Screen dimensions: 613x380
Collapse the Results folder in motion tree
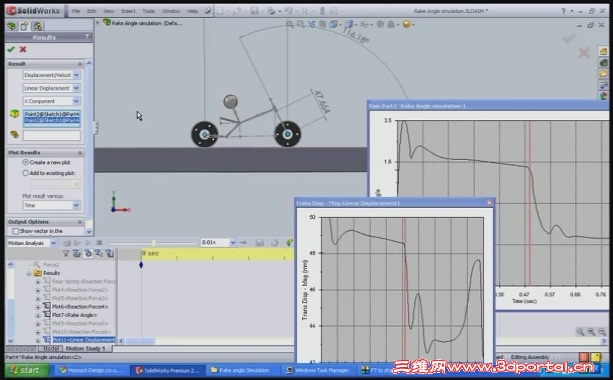[29, 273]
